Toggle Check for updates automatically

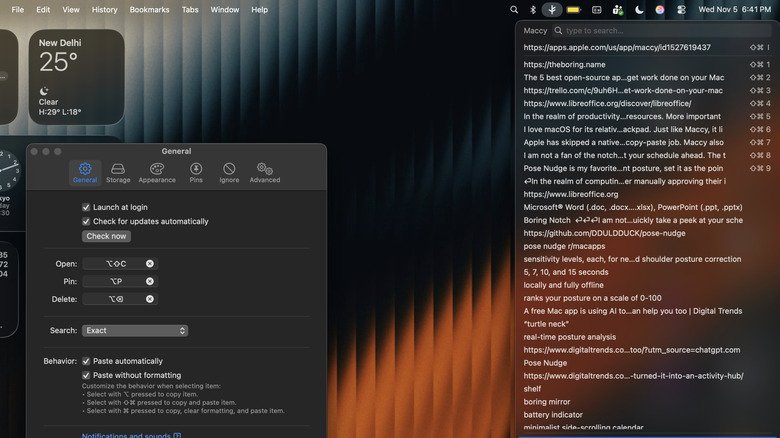tap(86, 221)
